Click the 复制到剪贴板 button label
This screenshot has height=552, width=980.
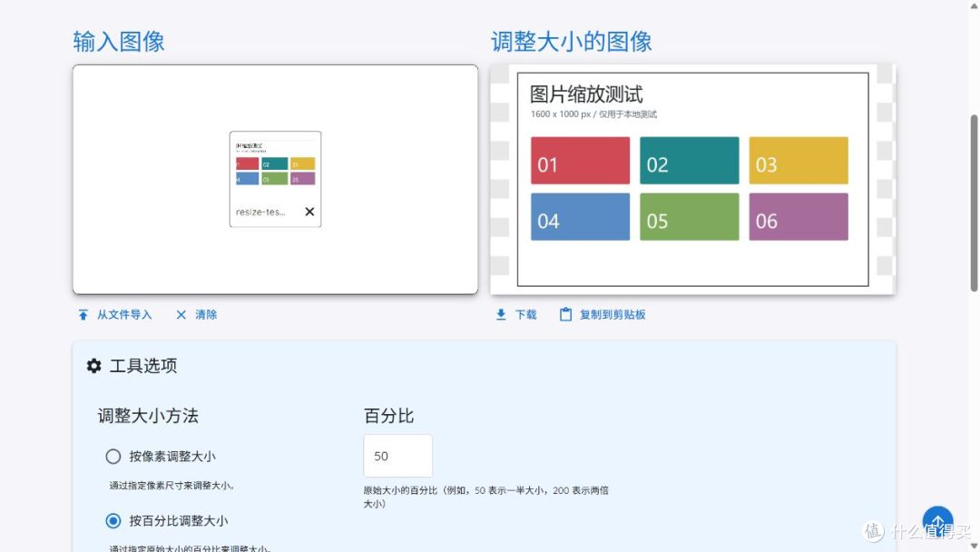(x=612, y=314)
